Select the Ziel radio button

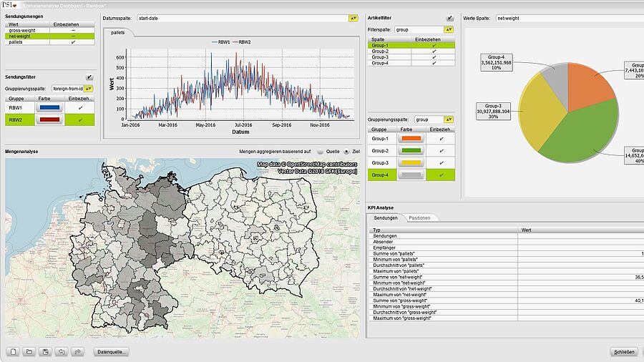tap(347, 152)
